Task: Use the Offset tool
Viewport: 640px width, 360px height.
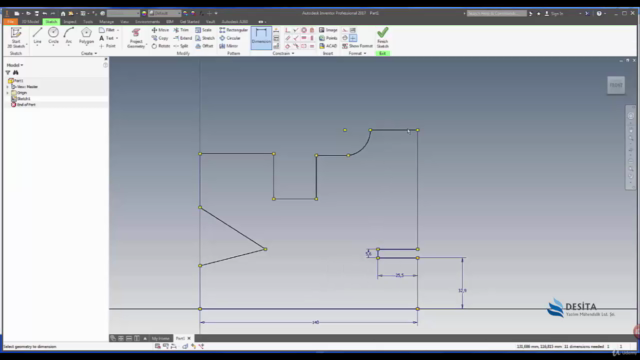Action: (204, 46)
